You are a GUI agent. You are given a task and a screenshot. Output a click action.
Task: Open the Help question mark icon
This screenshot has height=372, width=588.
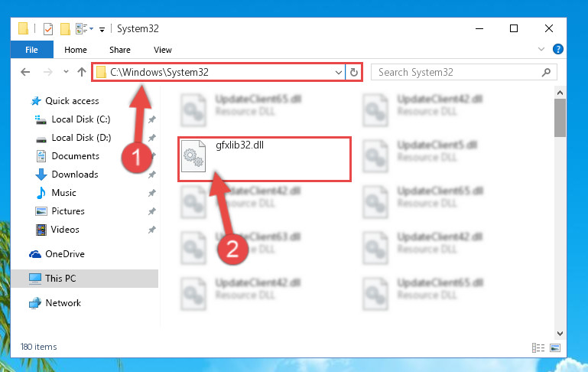[x=557, y=49]
